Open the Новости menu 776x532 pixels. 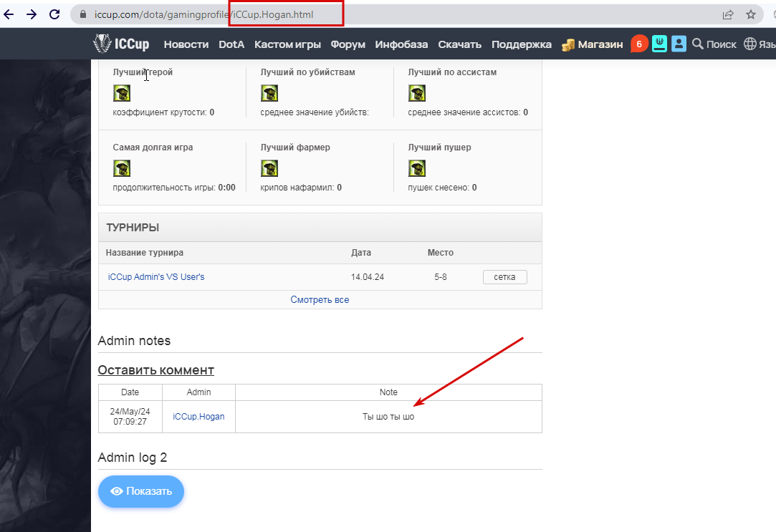coord(186,44)
